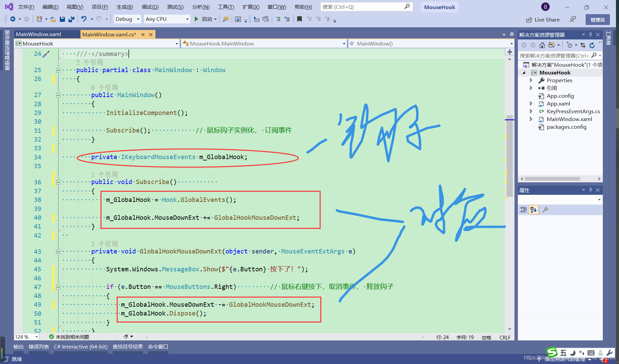The width and height of the screenshot is (619, 364).
Task: Collapse the GlobalHookMouseDownExt method region
Action: point(58,252)
